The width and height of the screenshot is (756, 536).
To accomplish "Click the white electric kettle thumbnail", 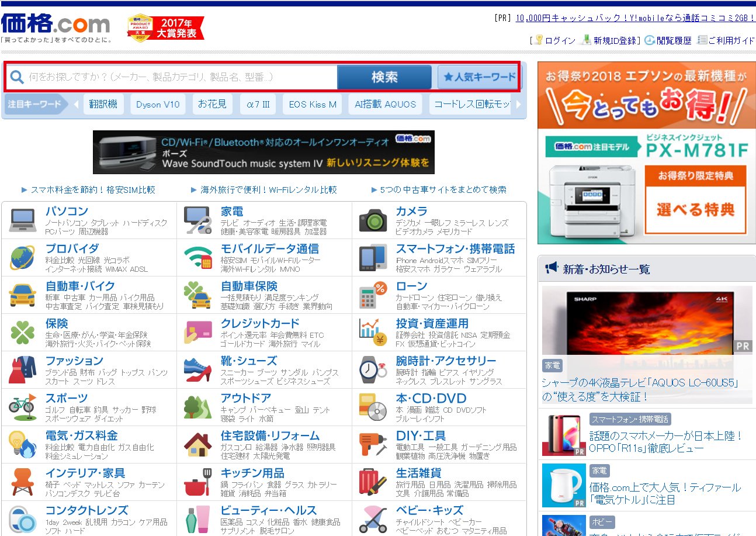I will click(564, 486).
